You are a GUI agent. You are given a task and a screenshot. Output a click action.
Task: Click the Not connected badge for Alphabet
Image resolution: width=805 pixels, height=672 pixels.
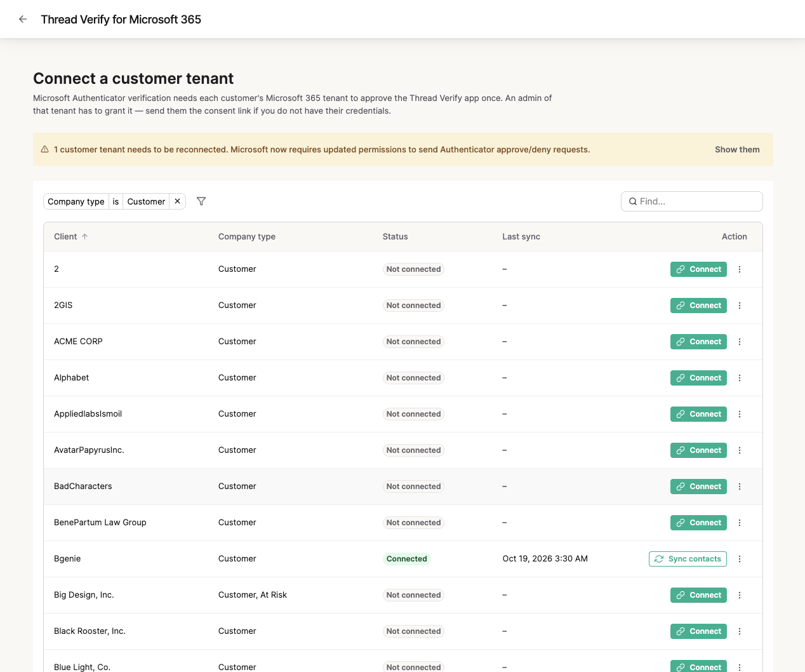click(413, 378)
